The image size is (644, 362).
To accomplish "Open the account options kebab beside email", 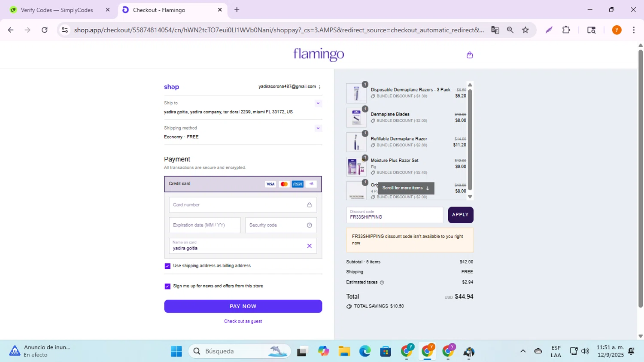I will 319,87.
